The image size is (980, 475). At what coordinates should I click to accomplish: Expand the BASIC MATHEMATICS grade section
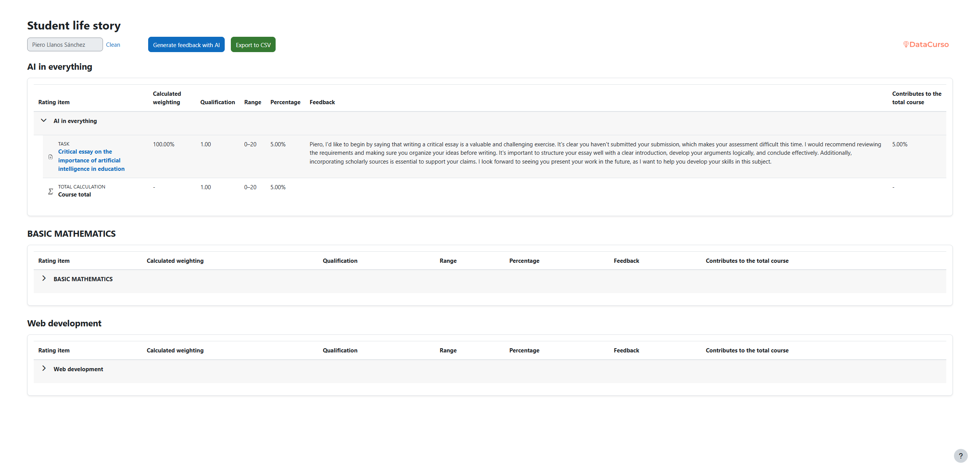point(44,278)
